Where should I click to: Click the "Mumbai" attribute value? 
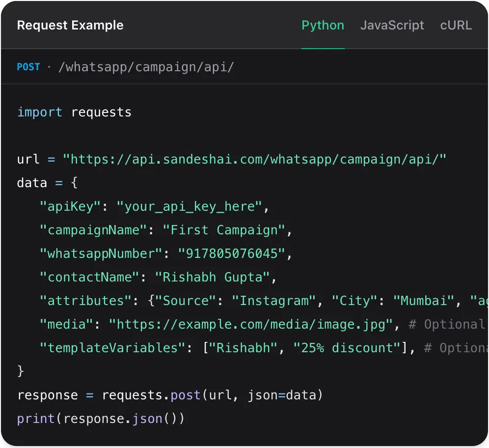point(424,301)
